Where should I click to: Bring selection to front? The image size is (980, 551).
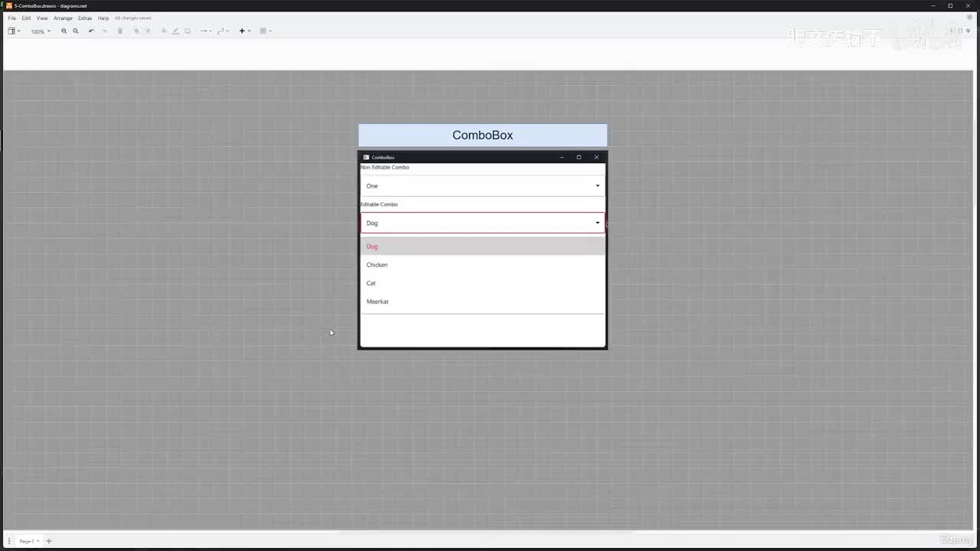pyautogui.click(x=136, y=31)
